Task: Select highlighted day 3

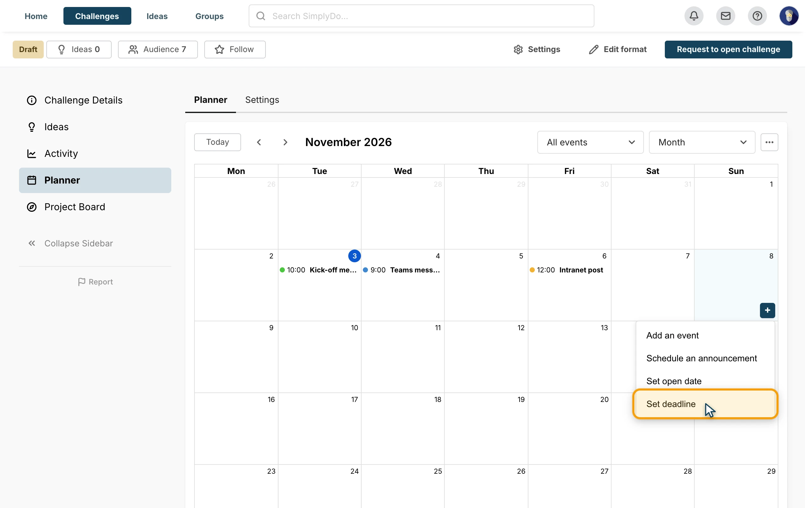Action: tap(354, 256)
